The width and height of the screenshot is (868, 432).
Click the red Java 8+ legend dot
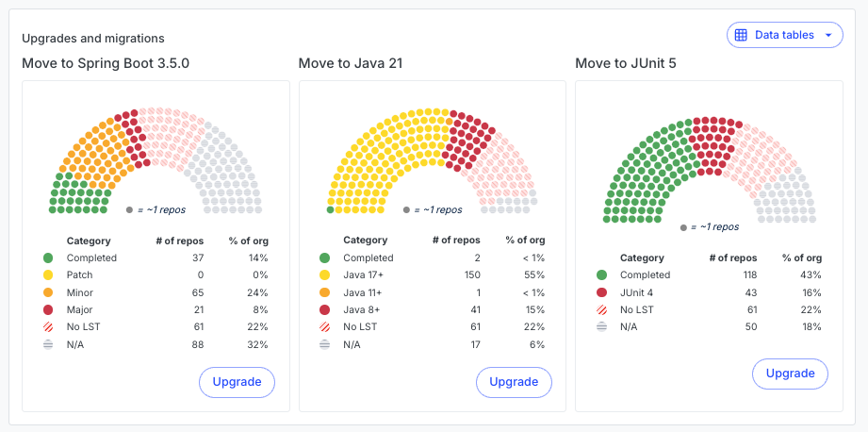tap(325, 309)
